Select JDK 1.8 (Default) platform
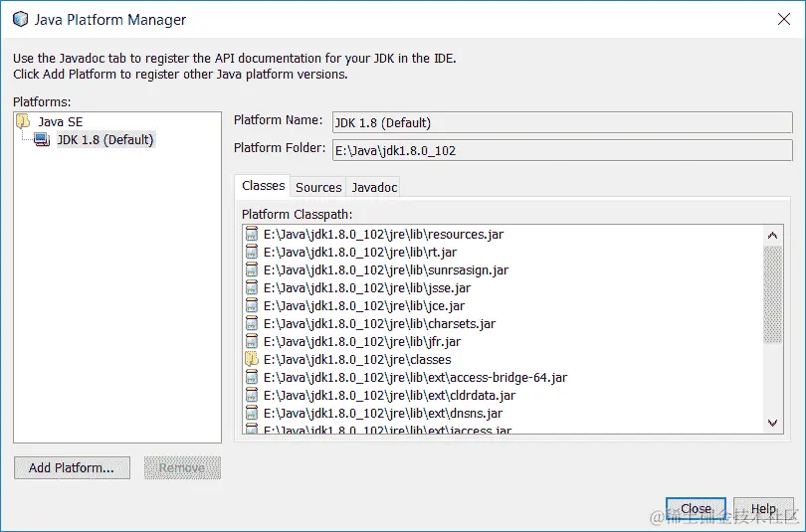The image size is (806, 532). [x=105, y=139]
